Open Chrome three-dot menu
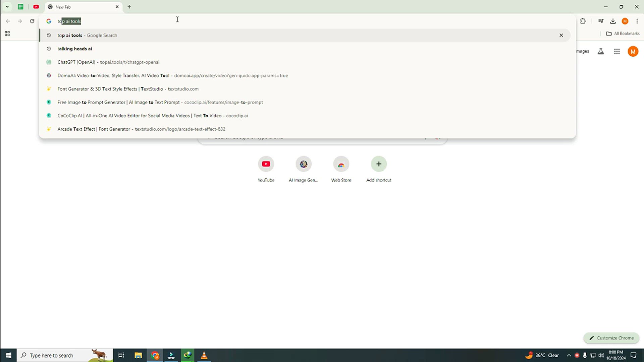The image size is (644, 362). click(x=637, y=21)
